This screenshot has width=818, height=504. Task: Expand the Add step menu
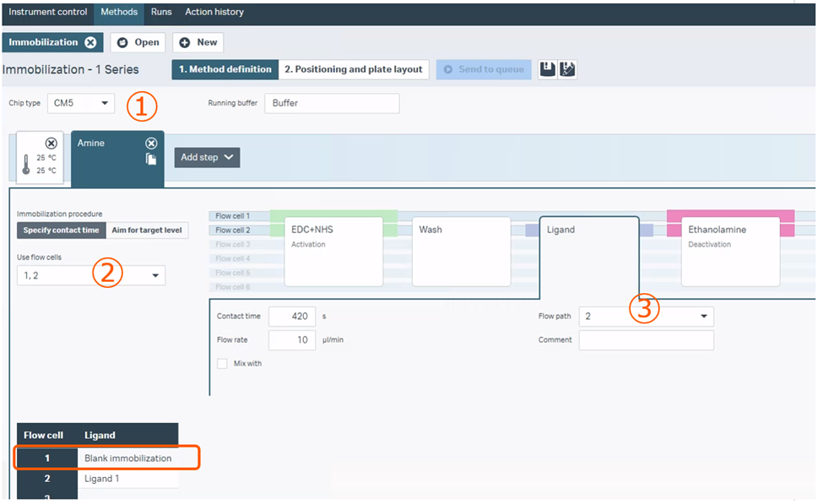[x=207, y=157]
